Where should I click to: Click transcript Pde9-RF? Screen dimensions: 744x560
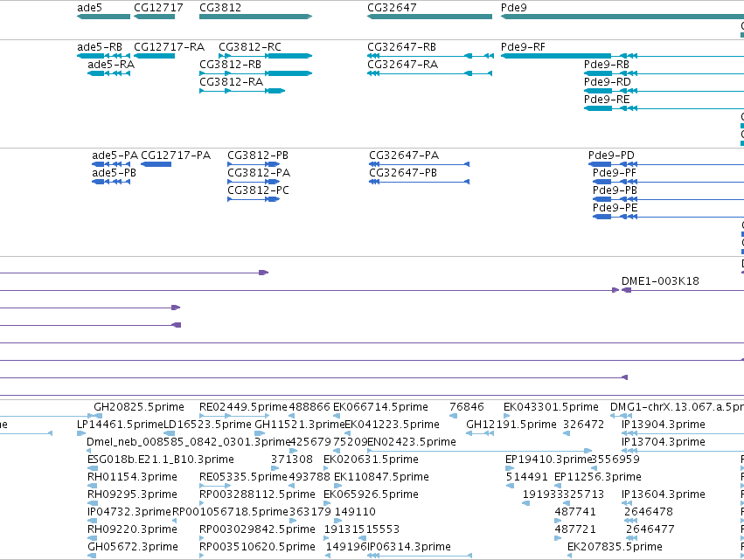pyautogui.click(x=622, y=56)
